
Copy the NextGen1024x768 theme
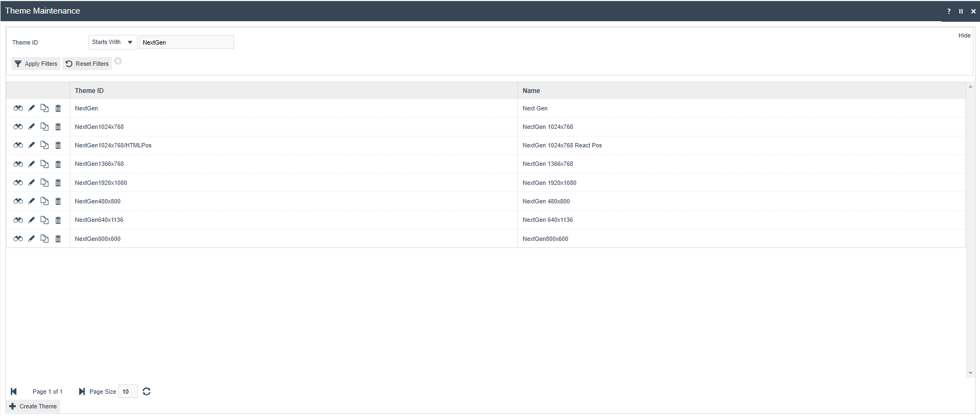pyautogui.click(x=45, y=127)
